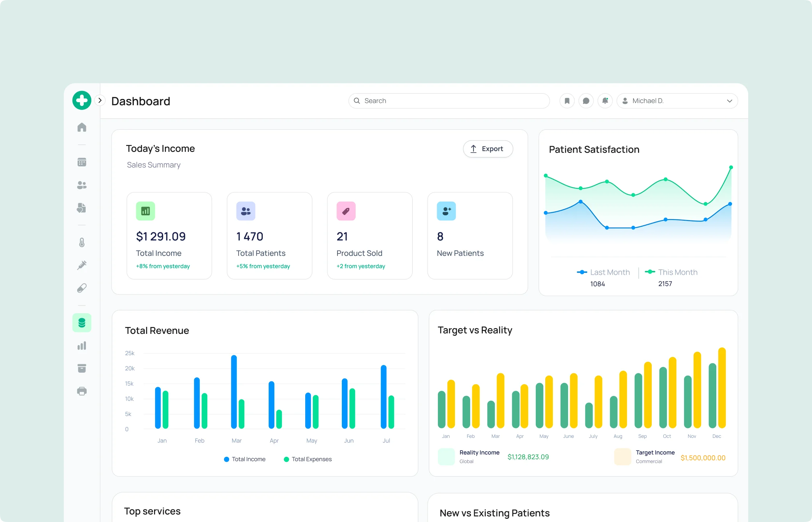This screenshot has height=522, width=812.
Task: Click the Top services heading
Action: pyautogui.click(x=152, y=511)
